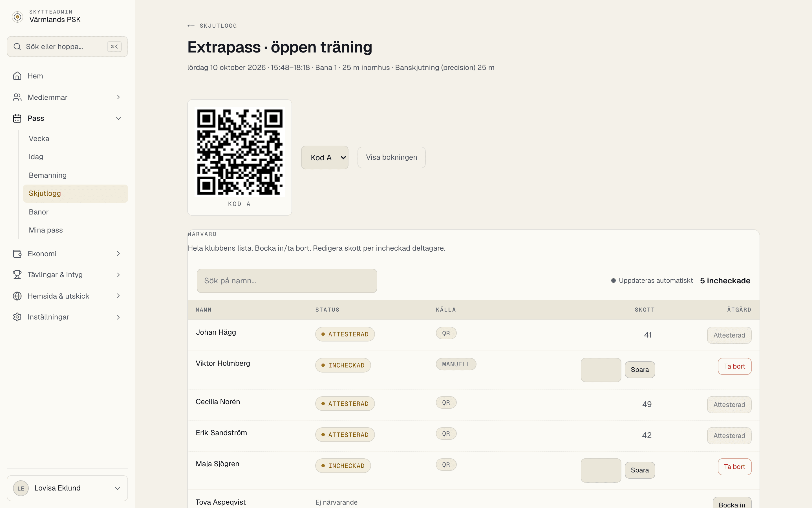
Task: Click the Inställningar gear icon
Action: pos(17,317)
